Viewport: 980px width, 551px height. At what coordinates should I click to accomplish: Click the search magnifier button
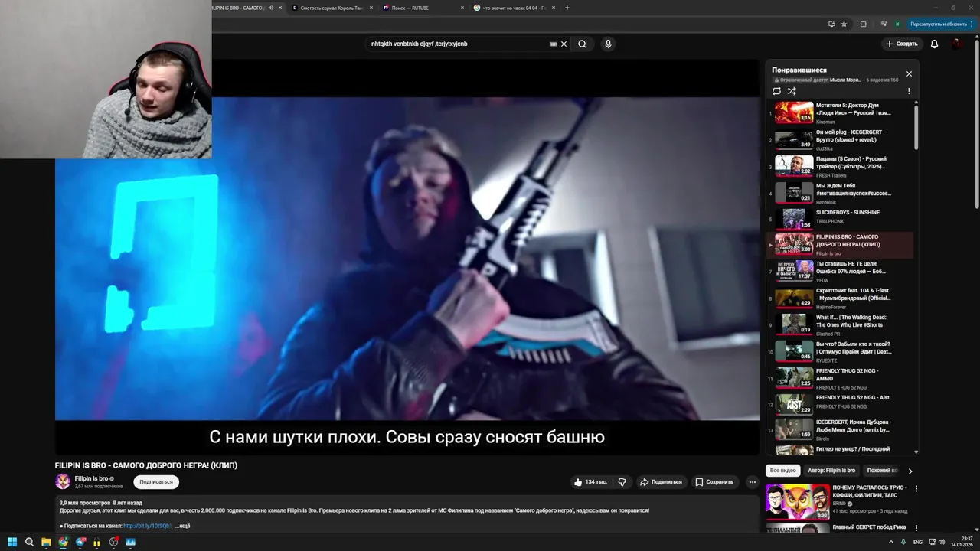click(x=582, y=44)
